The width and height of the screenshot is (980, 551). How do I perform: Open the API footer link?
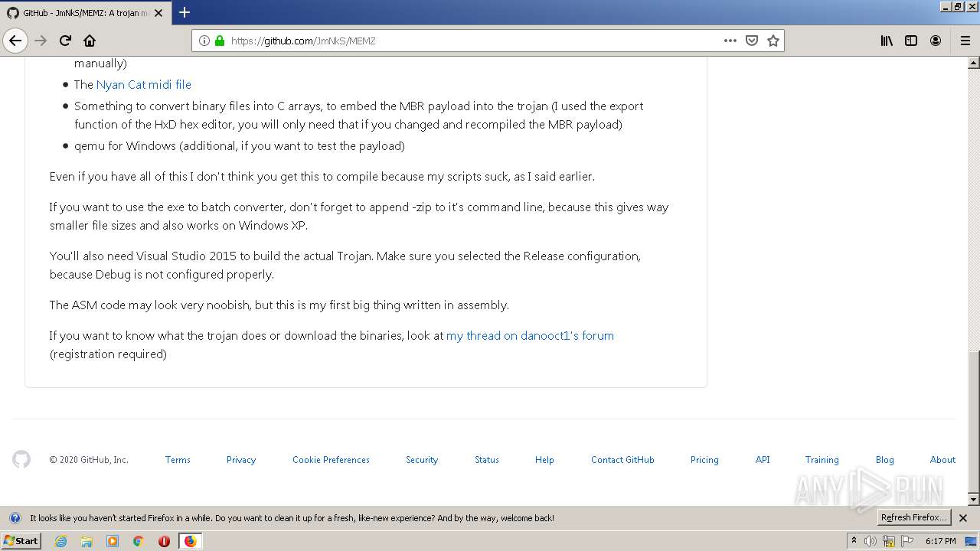pyautogui.click(x=763, y=459)
